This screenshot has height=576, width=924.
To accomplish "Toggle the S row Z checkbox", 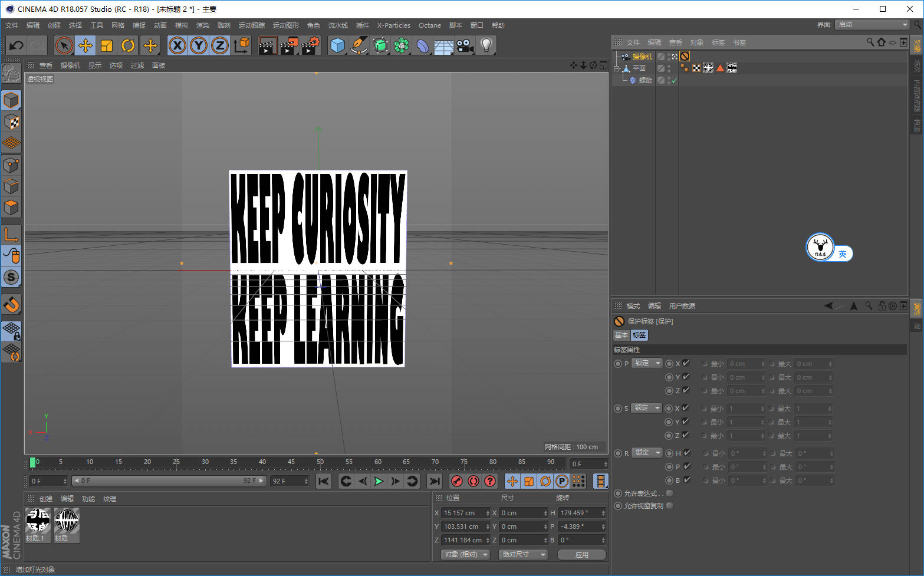I will click(x=686, y=435).
